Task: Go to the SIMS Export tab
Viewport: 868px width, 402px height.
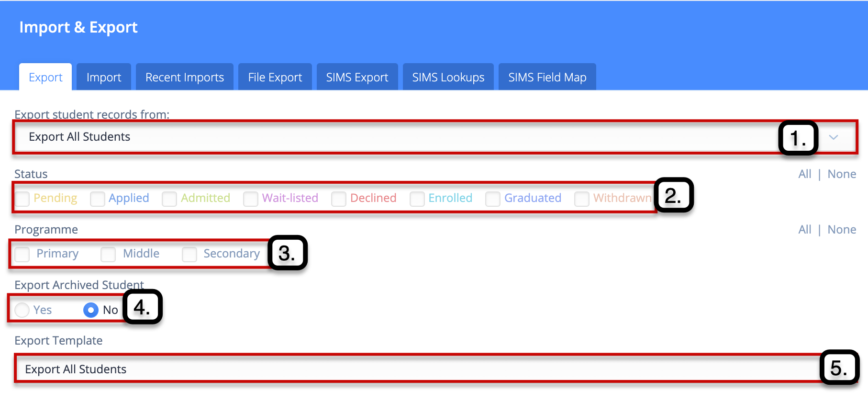Action: tap(357, 77)
